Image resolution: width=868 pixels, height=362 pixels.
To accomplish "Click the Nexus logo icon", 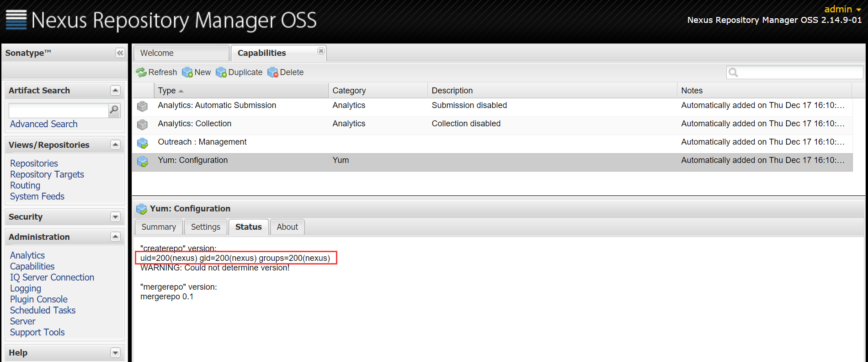I will tap(16, 20).
